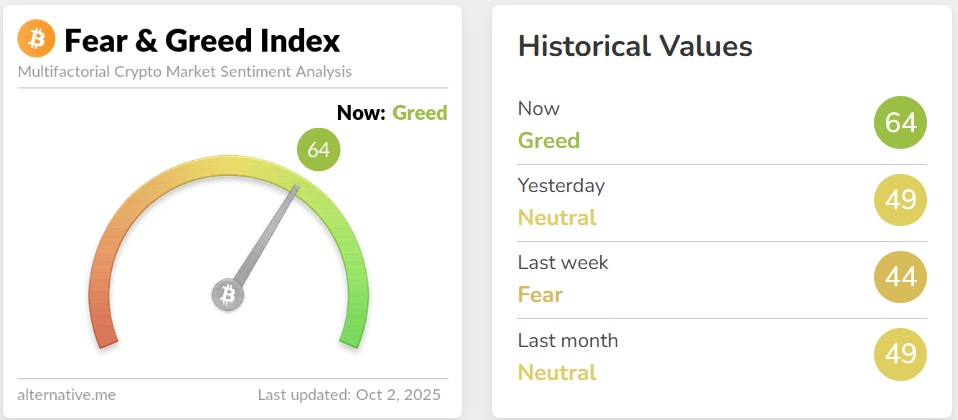Viewport: 958px width, 420px height.
Task: Click the Fear & Greed Index title
Action: (202, 41)
